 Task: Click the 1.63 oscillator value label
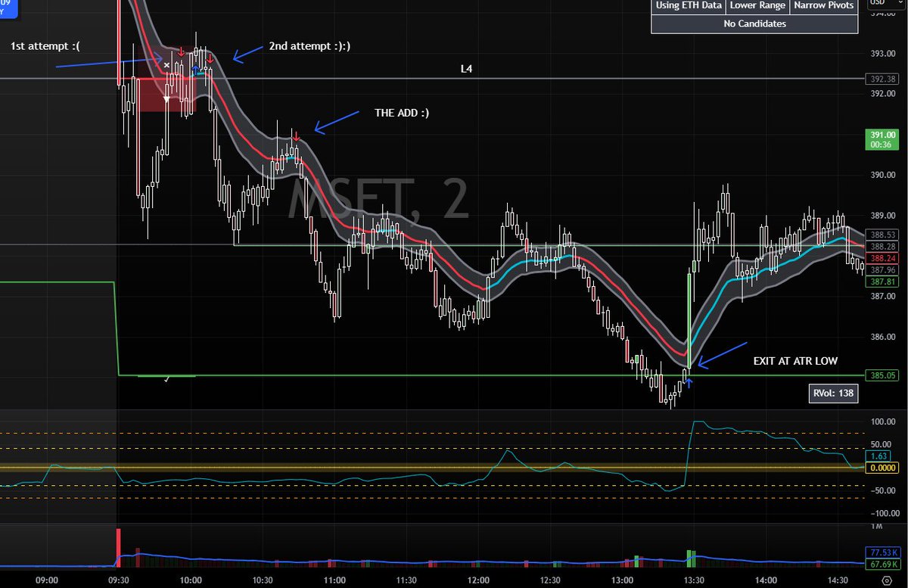coord(879,456)
